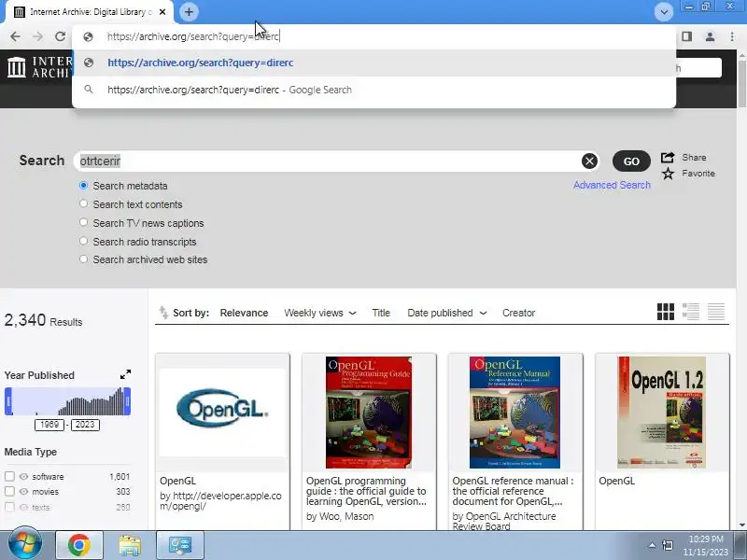Select the archive.org URL suggestion
Screen dimensions: 747x560
(x=374, y=63)
